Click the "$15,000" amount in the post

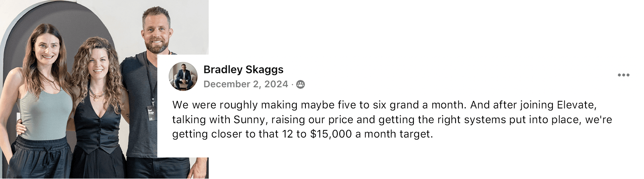point(331,134)
